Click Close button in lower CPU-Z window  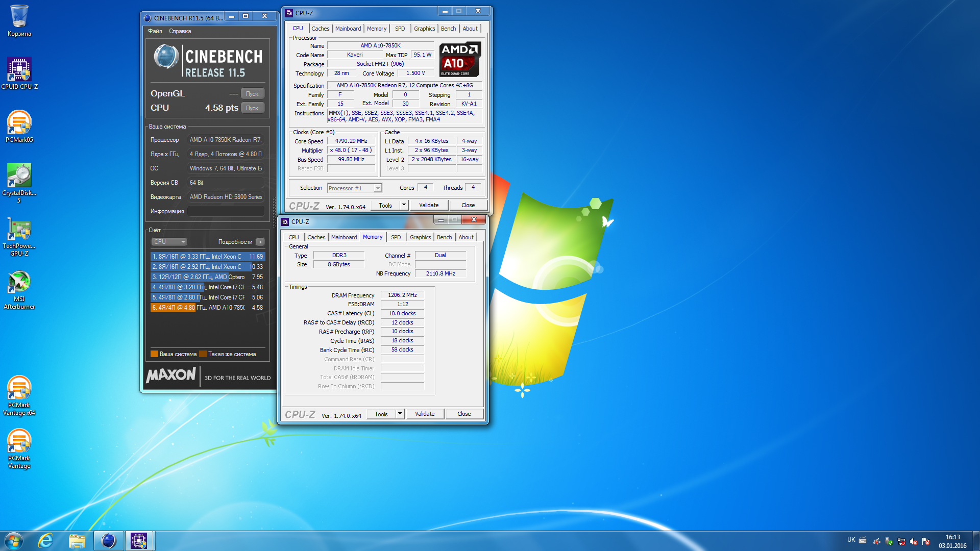[464, 414]
